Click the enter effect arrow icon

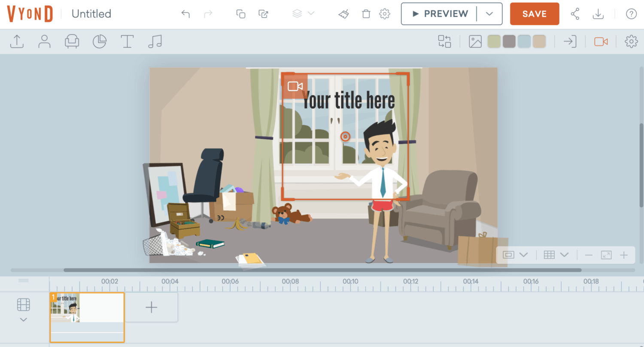(570, 41)
